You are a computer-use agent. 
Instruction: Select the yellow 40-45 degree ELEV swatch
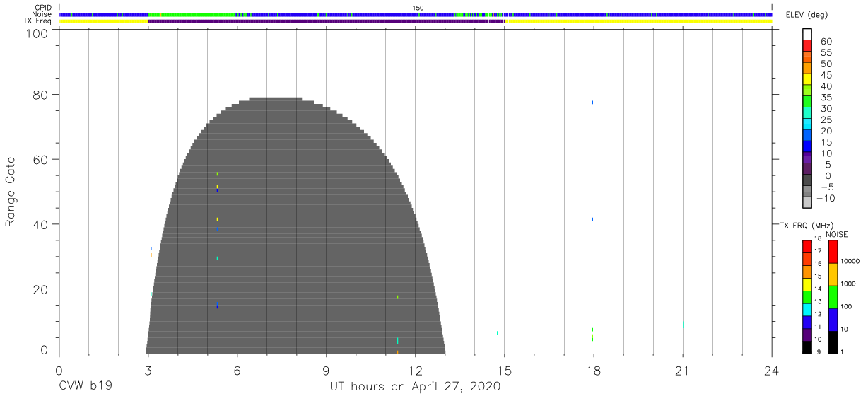807,80
